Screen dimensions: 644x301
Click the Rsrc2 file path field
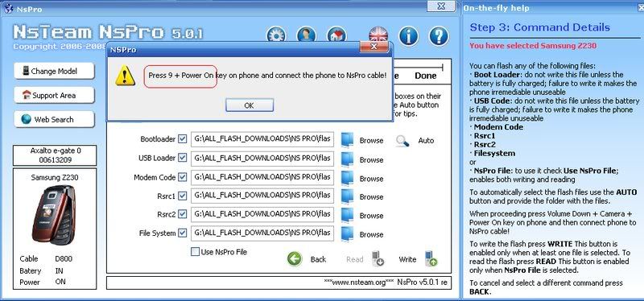pos(262,214)
